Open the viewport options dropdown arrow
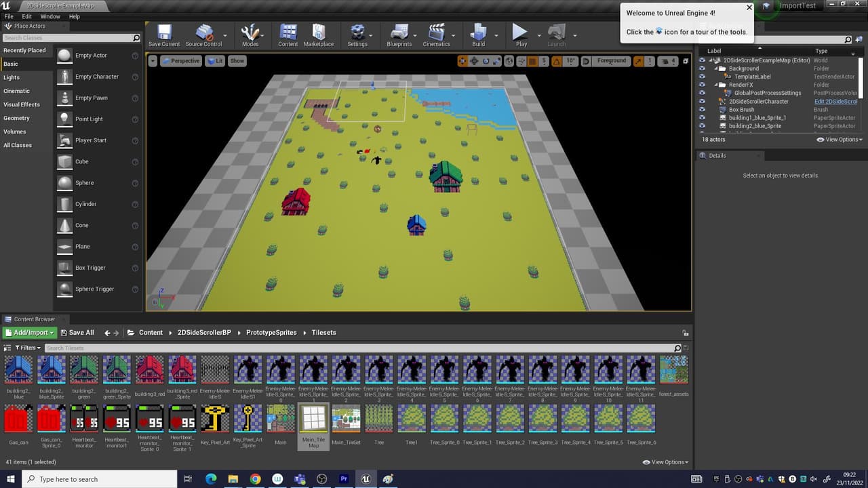 click(x=153, y=61)
